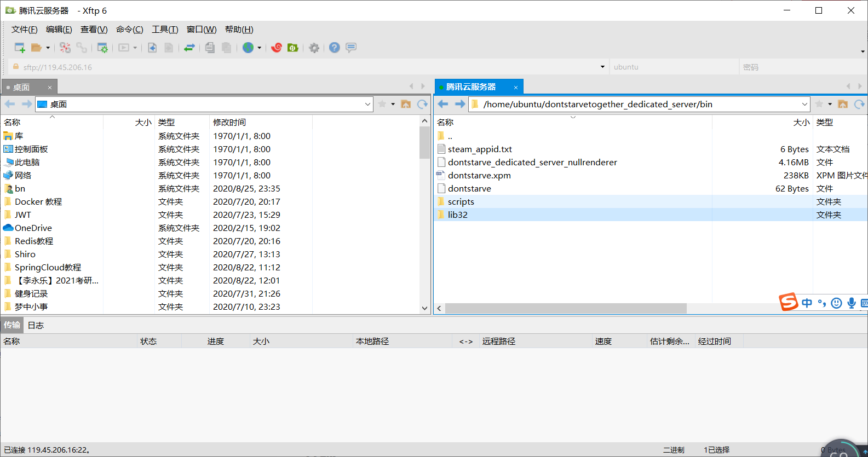The height and width of the screenshot is (457, 868).
Task: Sort local files by 修改时间 column
Action: point(261,122)
